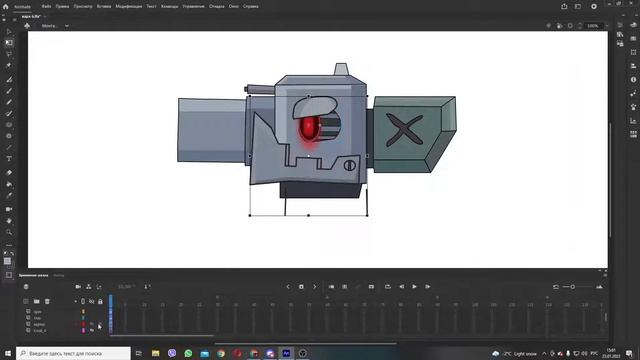Switch to the Вывод tab next to the timeline
This screenshot has height=360, width=640.
[x=59, y=276]
